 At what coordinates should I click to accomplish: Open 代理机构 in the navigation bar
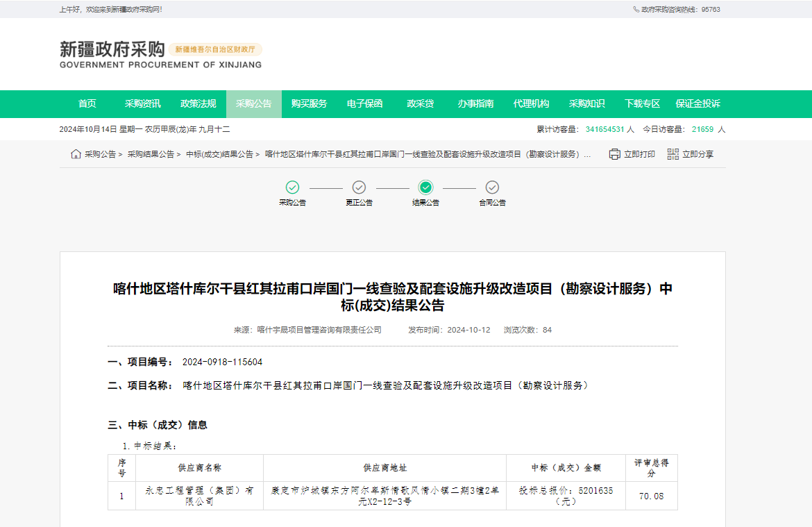click(532, 104)
